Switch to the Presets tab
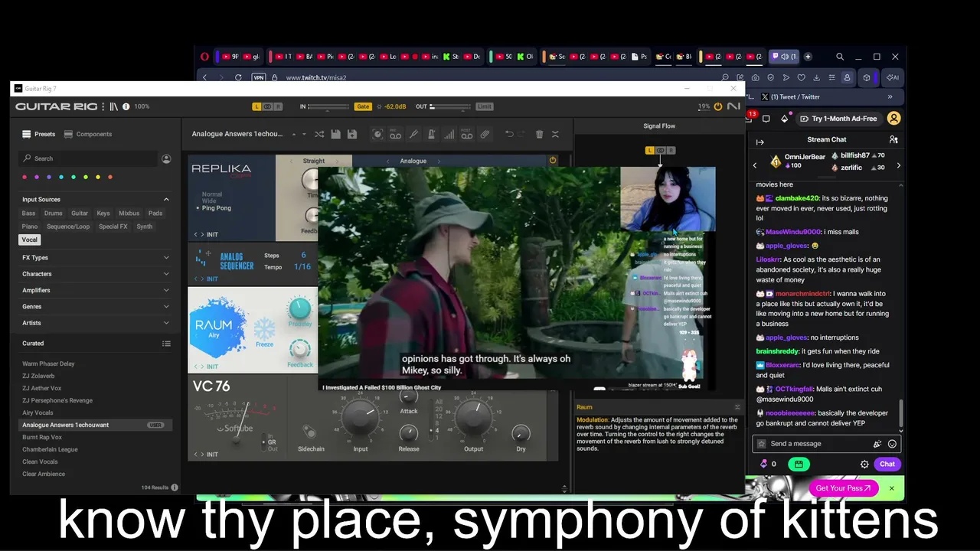This screenshot has height=551, width=980. coord(38,134)
